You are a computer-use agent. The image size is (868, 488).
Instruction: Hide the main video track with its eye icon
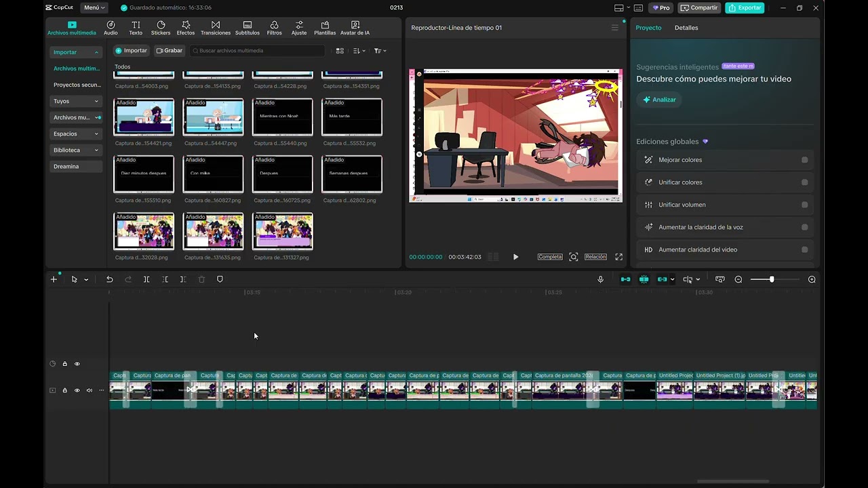click(x=77, y=390)
